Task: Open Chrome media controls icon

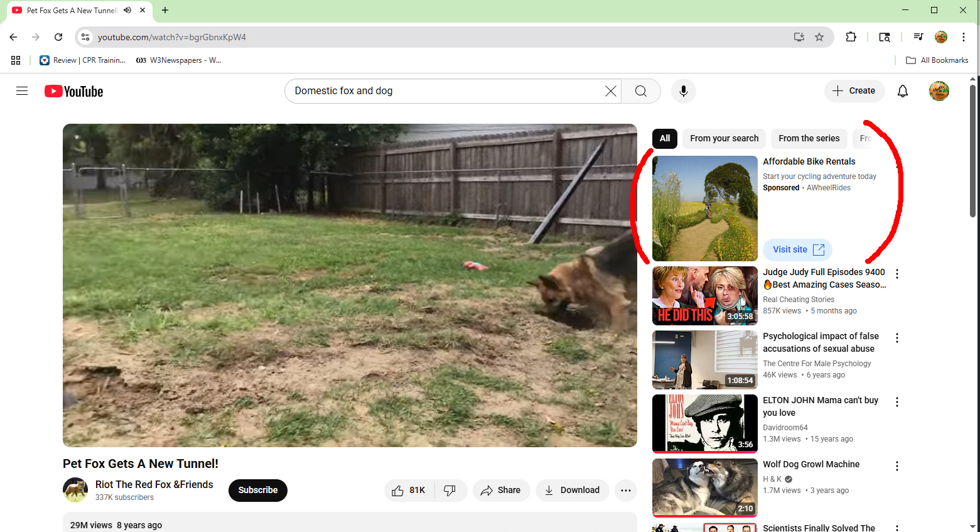Action: (918, 37)
